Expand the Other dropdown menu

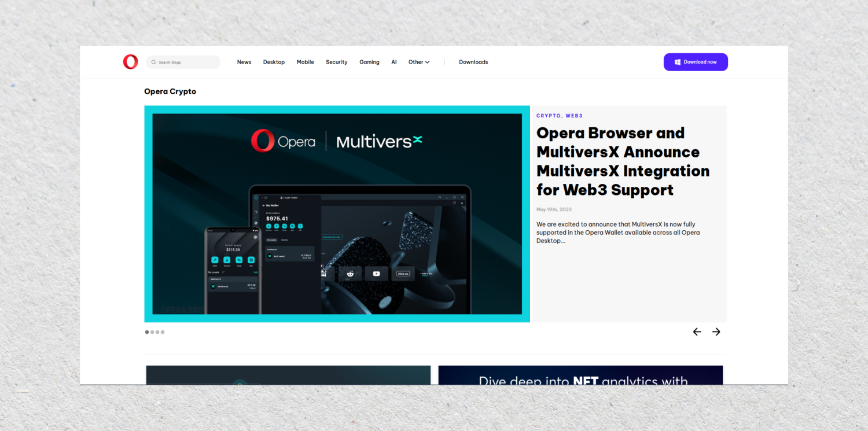pyautogui.click(x=419, y=62)
